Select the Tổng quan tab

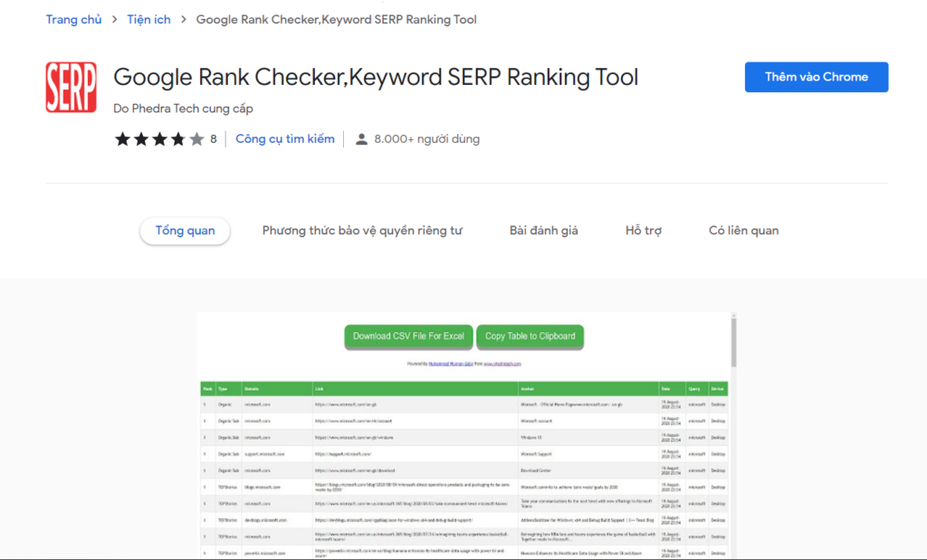185,231
